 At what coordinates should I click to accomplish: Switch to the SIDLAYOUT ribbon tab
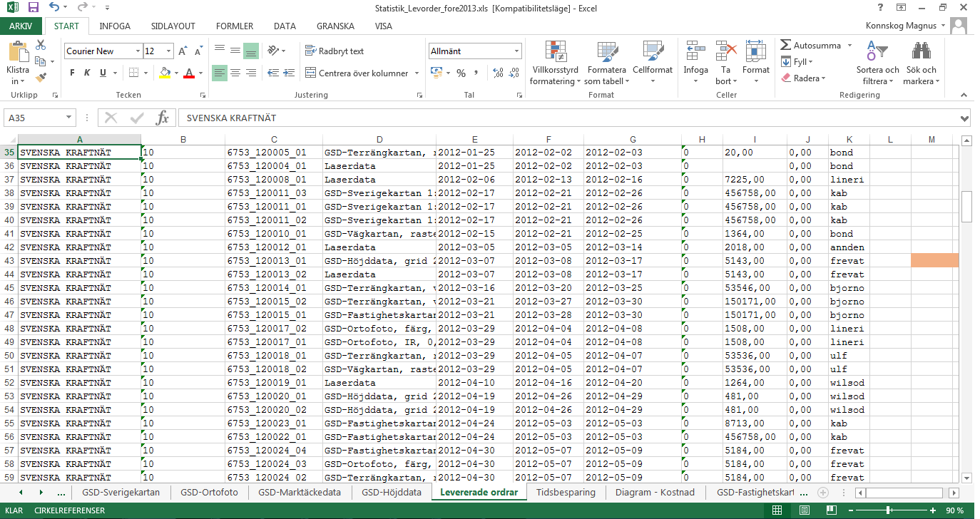[x=173, y=26]
